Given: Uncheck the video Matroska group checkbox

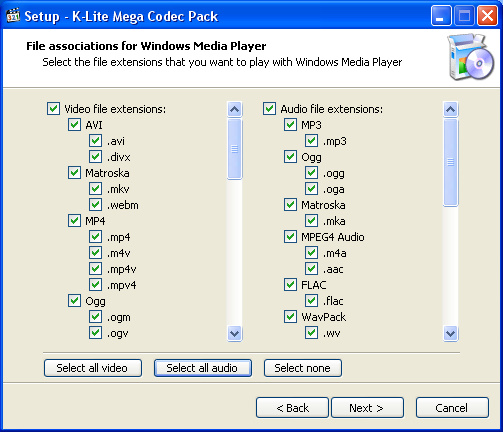Looking at the screenshot, I should (x=74, y=173).
